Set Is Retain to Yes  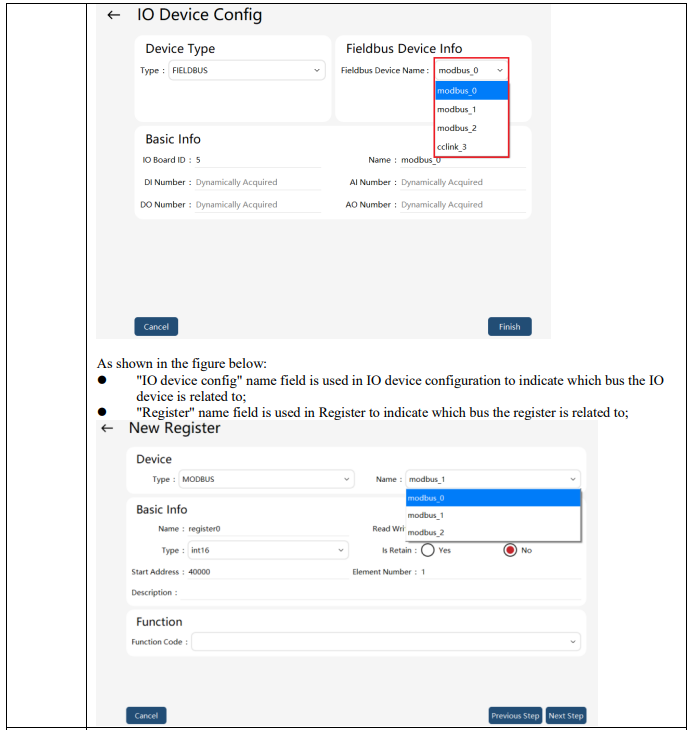(x=428, y=550)
